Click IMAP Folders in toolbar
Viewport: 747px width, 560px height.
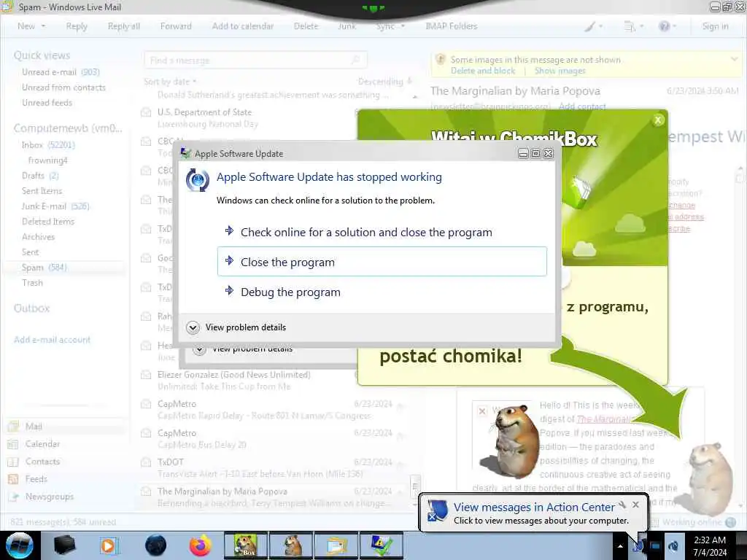[x=451, y=26]
